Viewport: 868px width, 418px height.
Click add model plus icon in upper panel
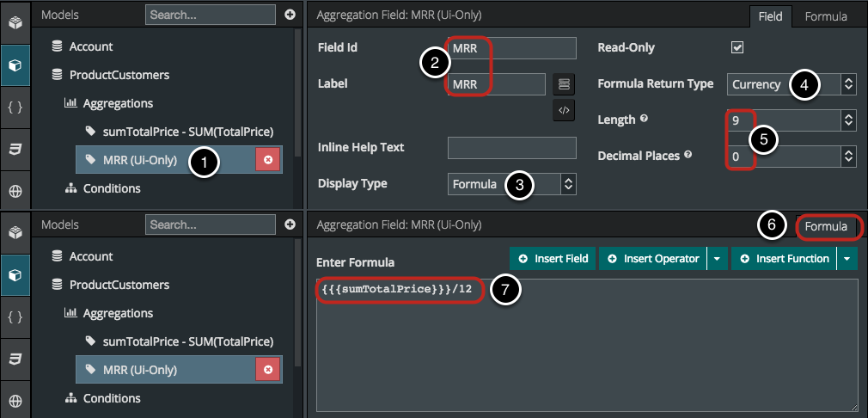click(x=290, y=15)
